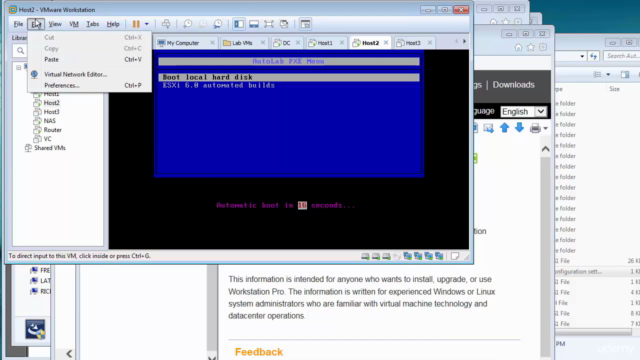
Task: Enter full screen mode via toolbar icon
Action: coord(269,24)
